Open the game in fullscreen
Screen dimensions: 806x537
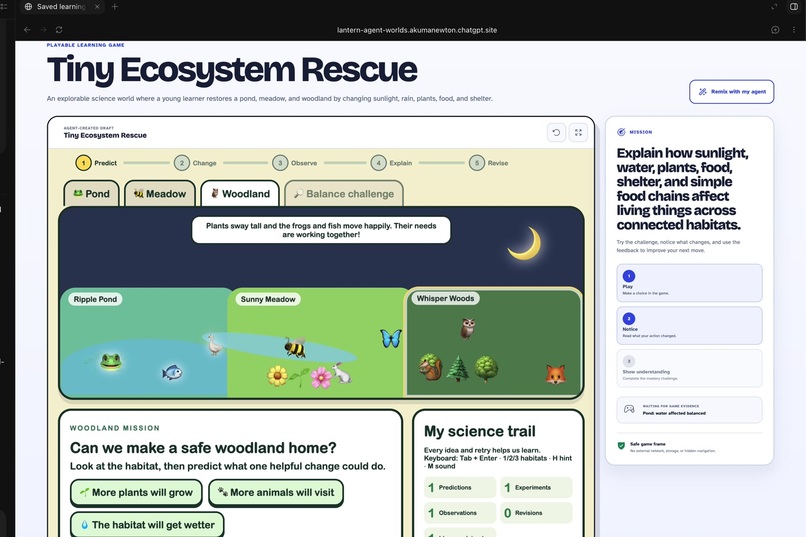[x=578, y=133]
